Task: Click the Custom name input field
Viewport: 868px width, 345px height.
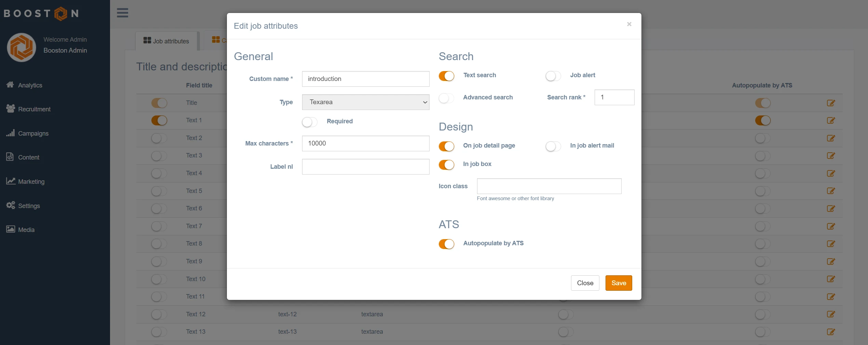Action: point(365,79)
